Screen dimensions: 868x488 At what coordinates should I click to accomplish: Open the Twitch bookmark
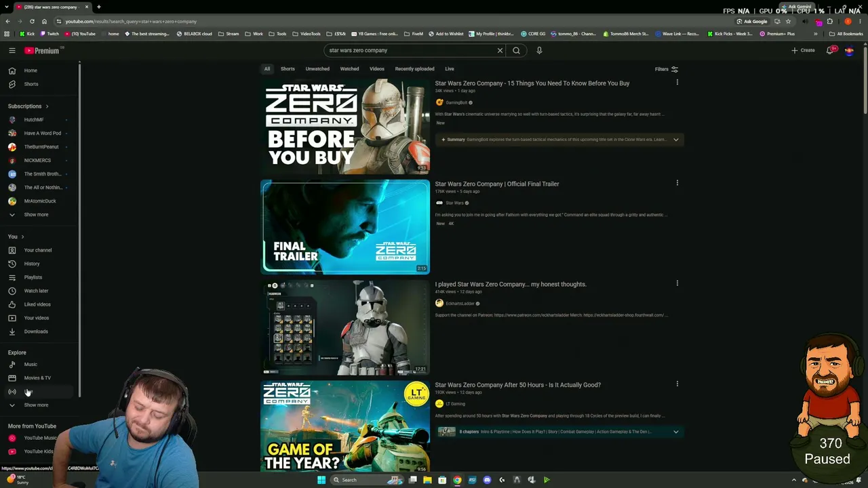(49, 34)
